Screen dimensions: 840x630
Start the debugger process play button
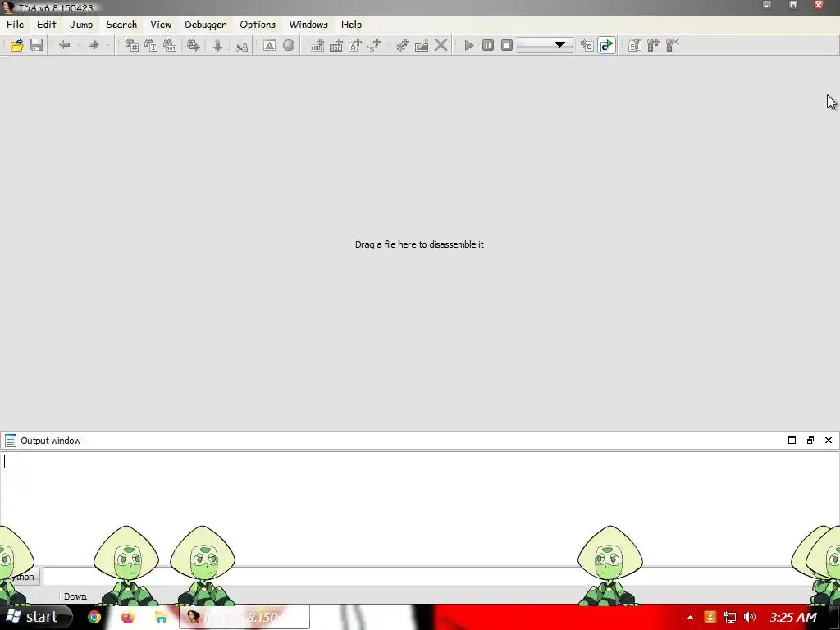(x=468, y=46)
